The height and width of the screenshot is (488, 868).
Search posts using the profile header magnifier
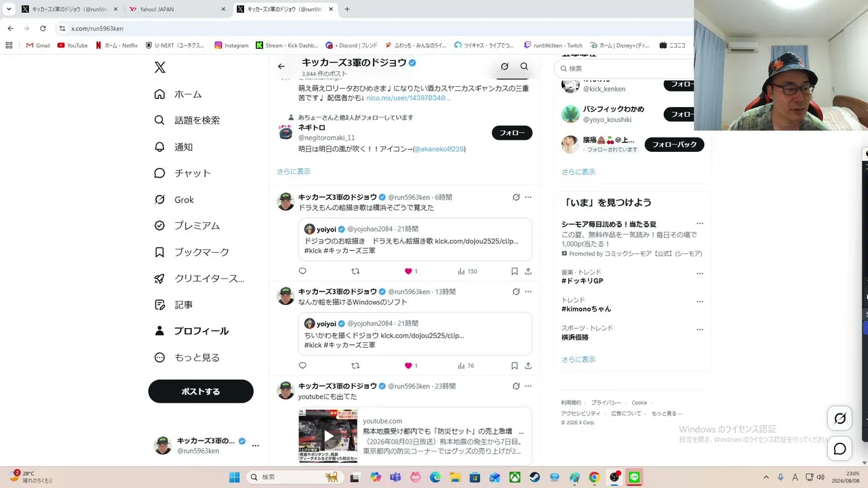524,66
